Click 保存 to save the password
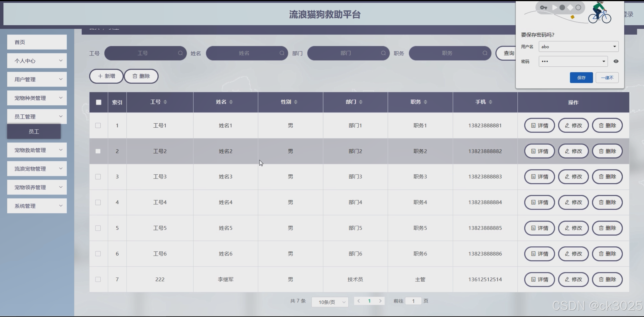The height and width of the screenshot is (317, 644). 581,78
